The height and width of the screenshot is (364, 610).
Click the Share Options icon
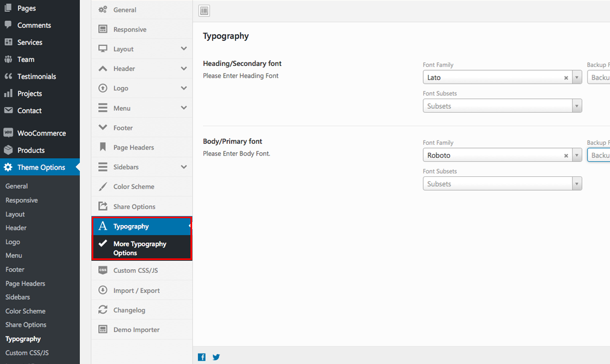102,206
